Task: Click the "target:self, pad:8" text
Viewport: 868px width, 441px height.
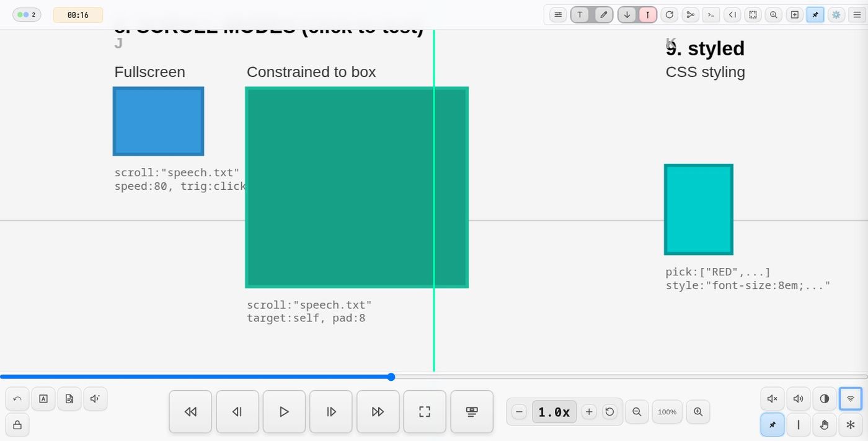Action: [x=306, y=318]
